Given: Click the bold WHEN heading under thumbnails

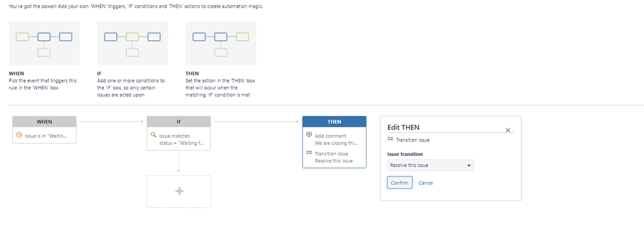Looking at the screenshot, I should [x=16, y=74].
